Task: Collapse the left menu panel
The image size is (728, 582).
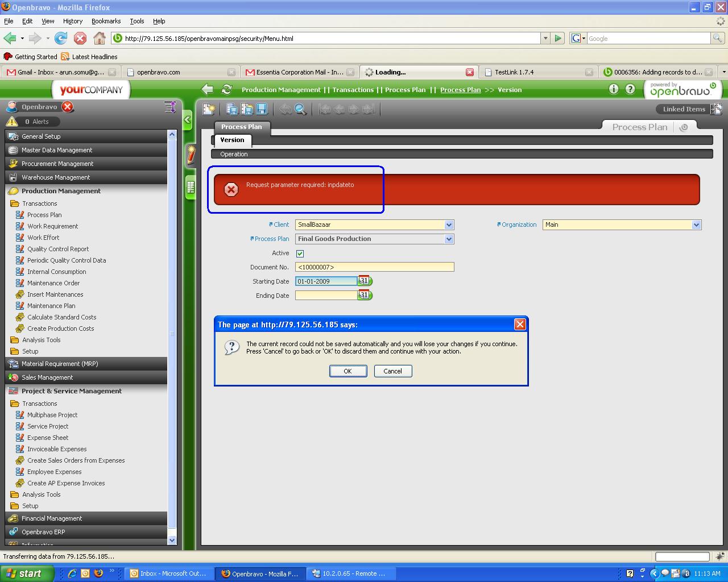Action: pos(188,120)
